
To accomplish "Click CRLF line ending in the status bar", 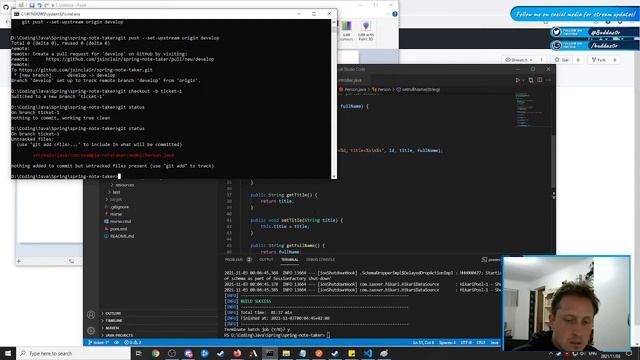I will coord(481,342).
